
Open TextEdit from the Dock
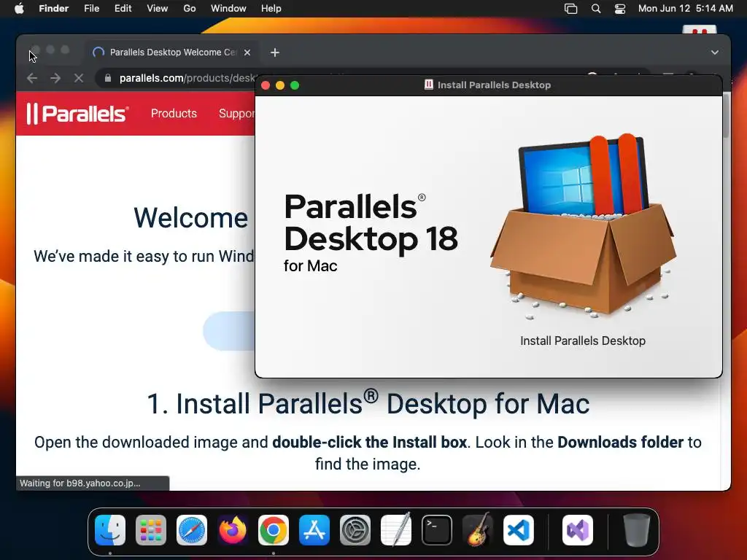click(396, 530)
